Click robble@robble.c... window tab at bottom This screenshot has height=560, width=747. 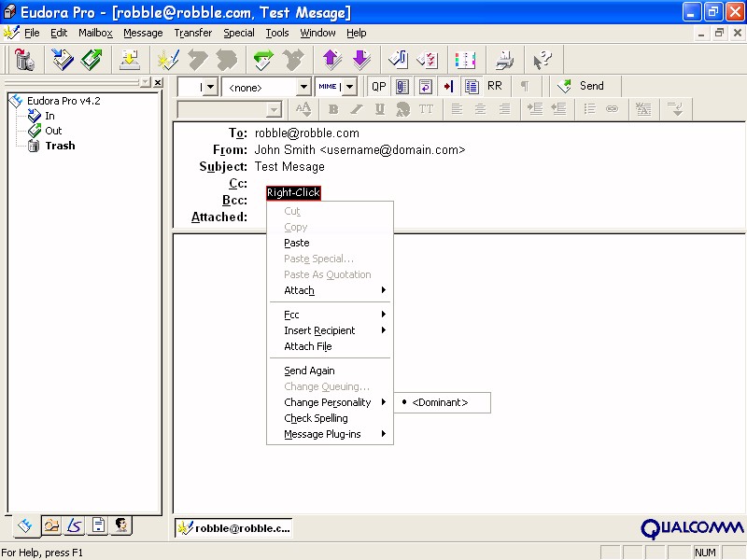(233, 527)
